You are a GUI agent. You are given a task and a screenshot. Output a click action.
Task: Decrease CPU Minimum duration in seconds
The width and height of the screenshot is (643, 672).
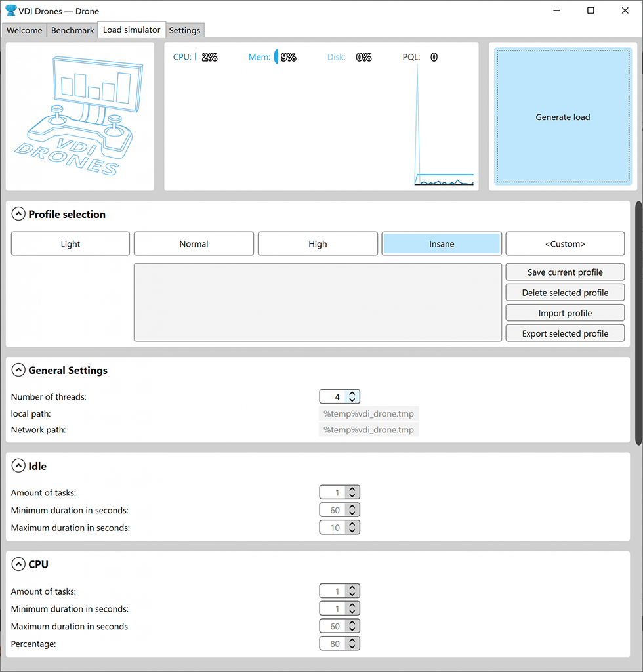point(352,612)
